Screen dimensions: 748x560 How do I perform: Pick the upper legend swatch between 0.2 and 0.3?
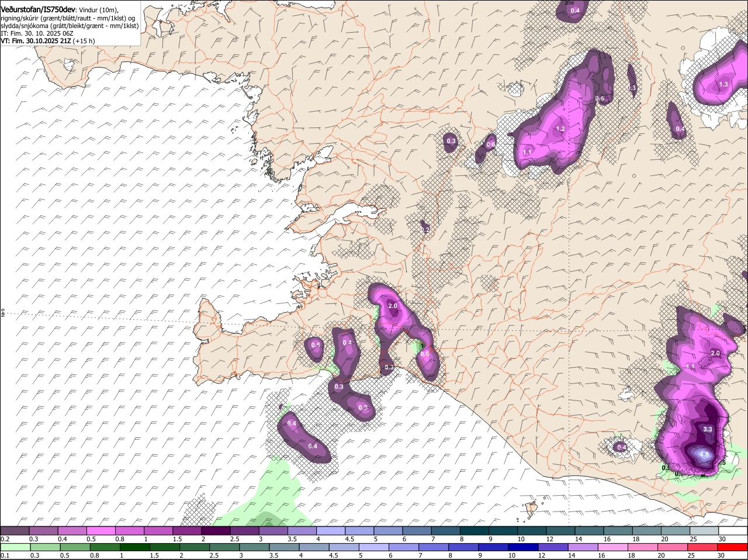(15, 531)
